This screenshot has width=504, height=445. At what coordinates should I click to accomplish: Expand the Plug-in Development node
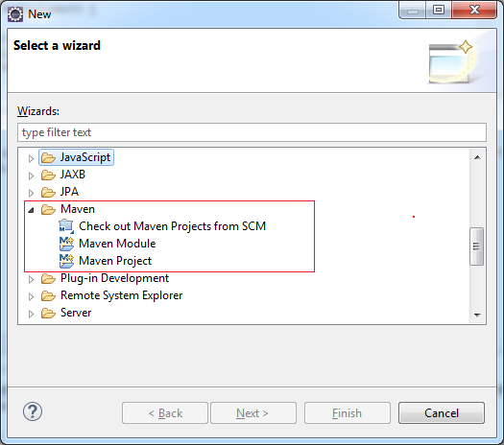(x=31, y=279)
